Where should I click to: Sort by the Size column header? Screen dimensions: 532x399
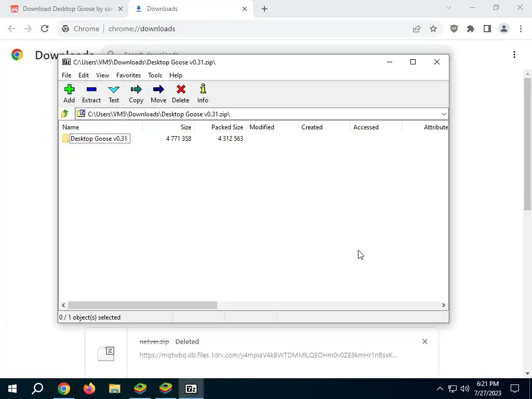coord(168,127)
